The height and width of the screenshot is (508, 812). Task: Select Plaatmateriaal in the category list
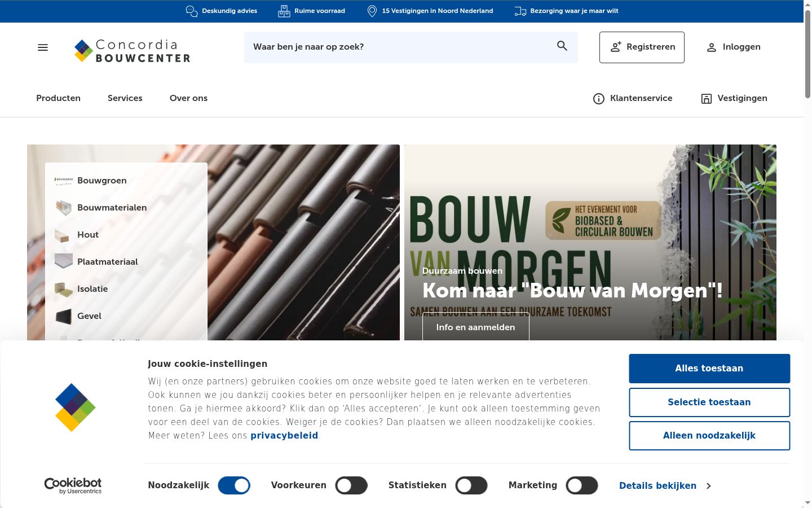point(108,262)
